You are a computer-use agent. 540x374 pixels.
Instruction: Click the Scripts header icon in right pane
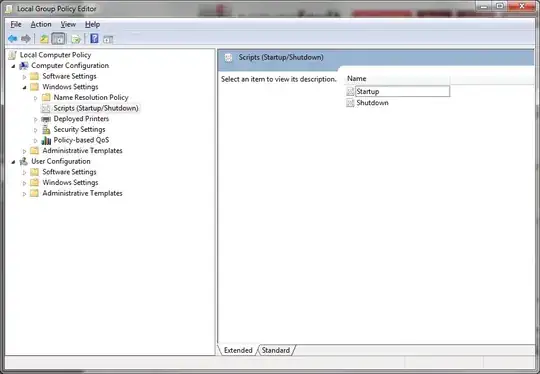coord(228,58)
